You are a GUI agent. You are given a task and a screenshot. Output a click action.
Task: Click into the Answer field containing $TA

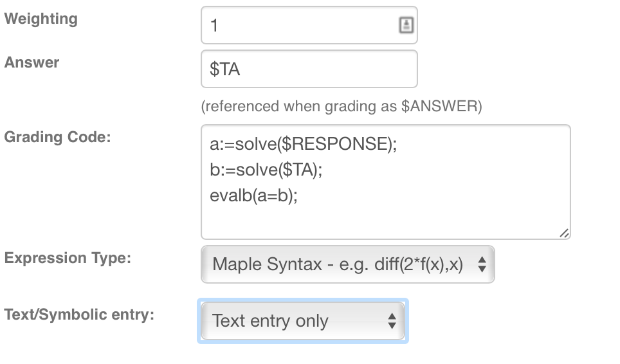pos(309,69)
